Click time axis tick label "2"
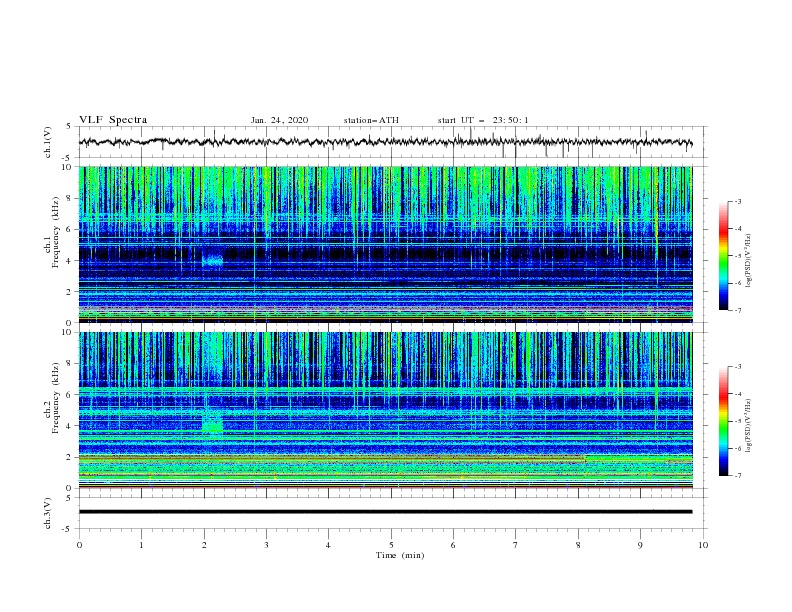The width and height of the screenshot is (792, 612). coord(204,545)
